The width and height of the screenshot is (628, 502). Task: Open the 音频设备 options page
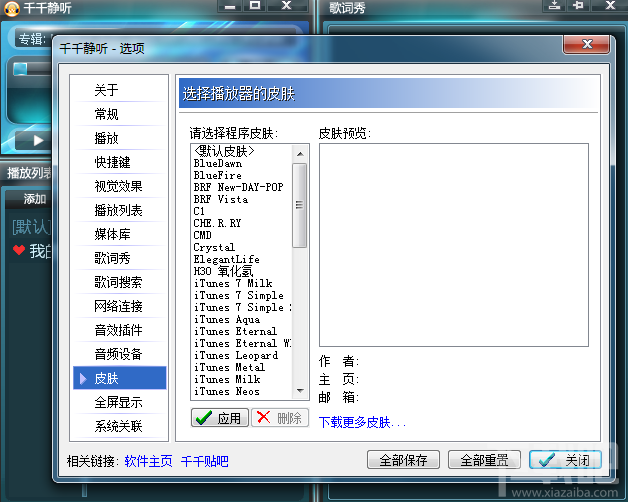click(119, 354)
